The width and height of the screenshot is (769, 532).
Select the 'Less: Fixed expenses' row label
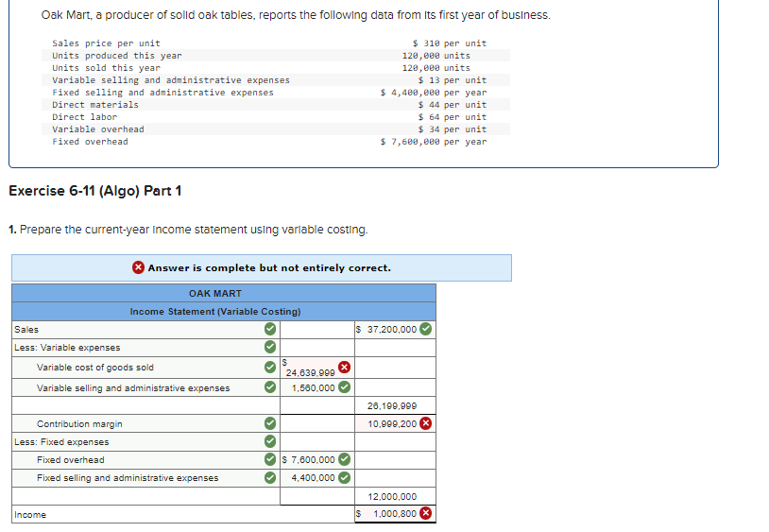tap(61, 442)
